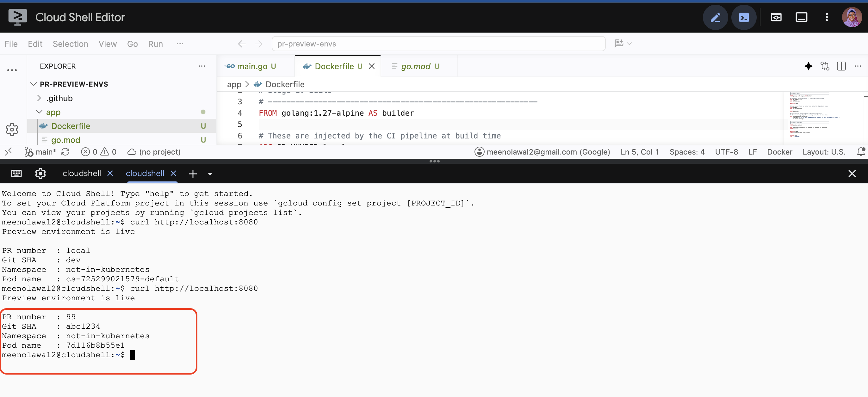Image resolution: width=868 pixels, height=397 pixels.
Task: Open the Selection menu
Action: (x=71, y=44)
